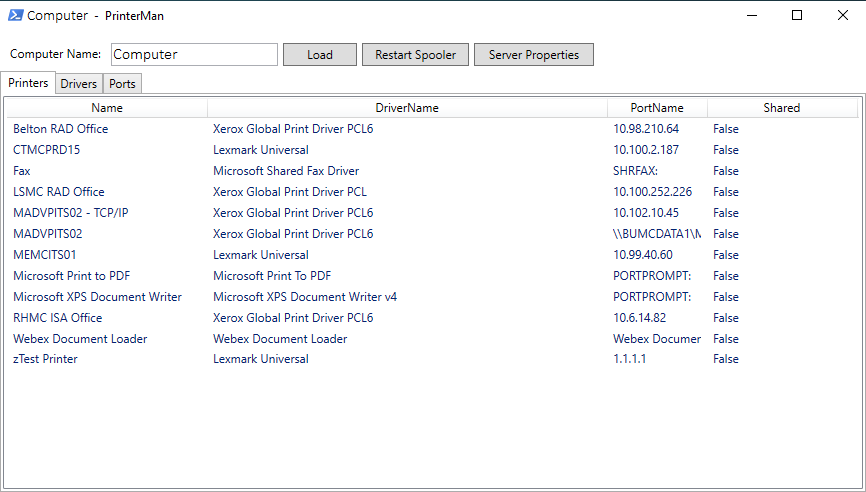This screenshot has height=492, width=866.
Task: Click the Microsoft Print To PDF driver cell
Action: (272, 276)
